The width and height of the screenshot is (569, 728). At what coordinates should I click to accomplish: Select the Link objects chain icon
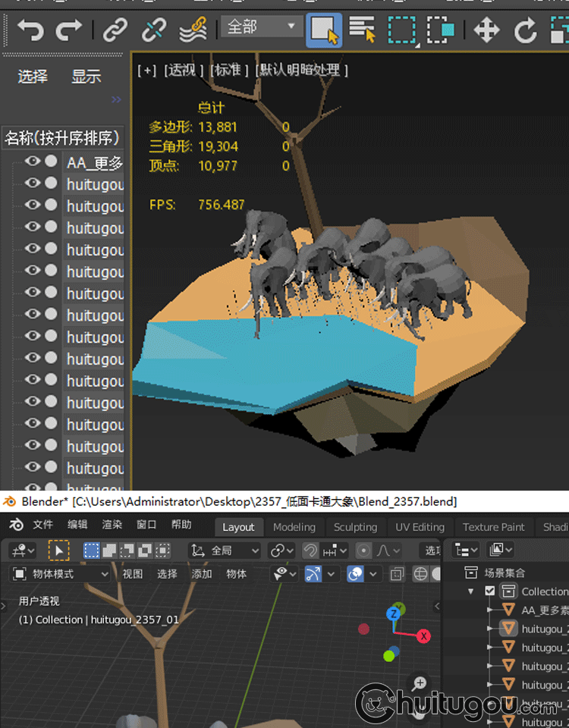pos(115,30)
